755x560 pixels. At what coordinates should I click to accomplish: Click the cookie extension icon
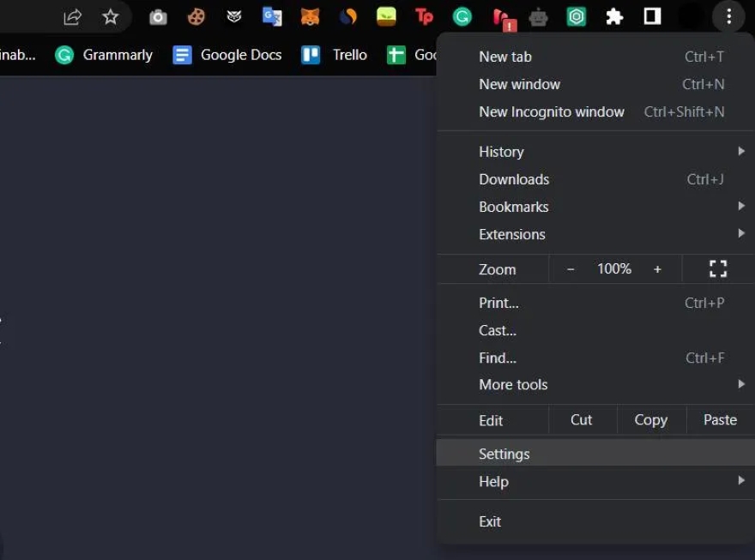(196, 16)
